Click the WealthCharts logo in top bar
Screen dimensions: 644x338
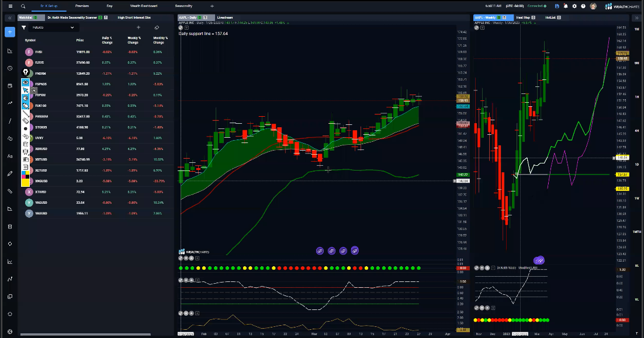[622, 6]
